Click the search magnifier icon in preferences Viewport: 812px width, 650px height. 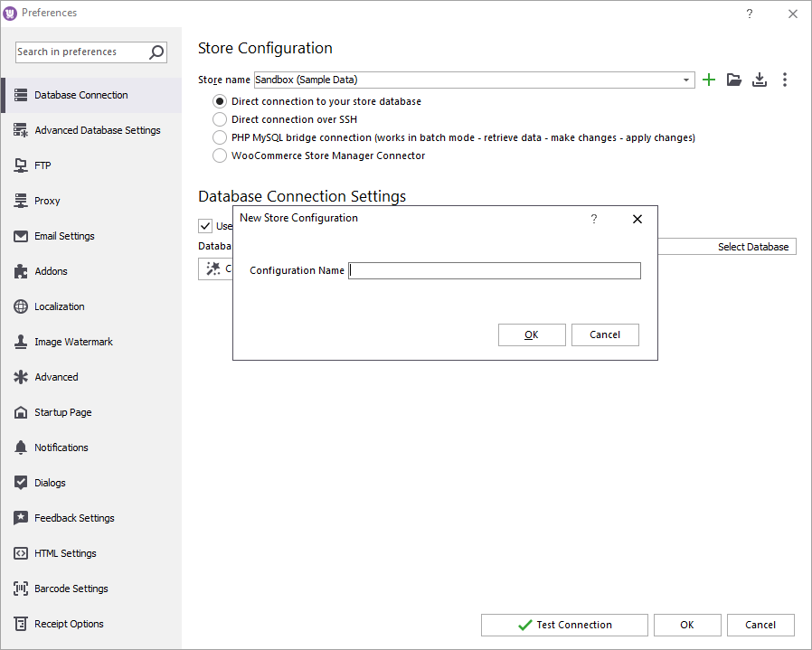(156, 52)
